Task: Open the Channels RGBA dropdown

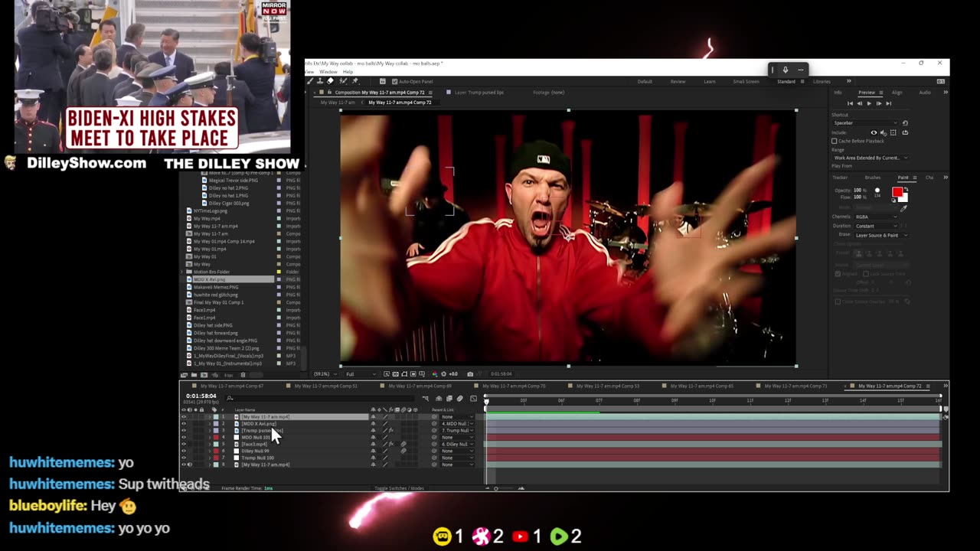Action: point(876,217)
